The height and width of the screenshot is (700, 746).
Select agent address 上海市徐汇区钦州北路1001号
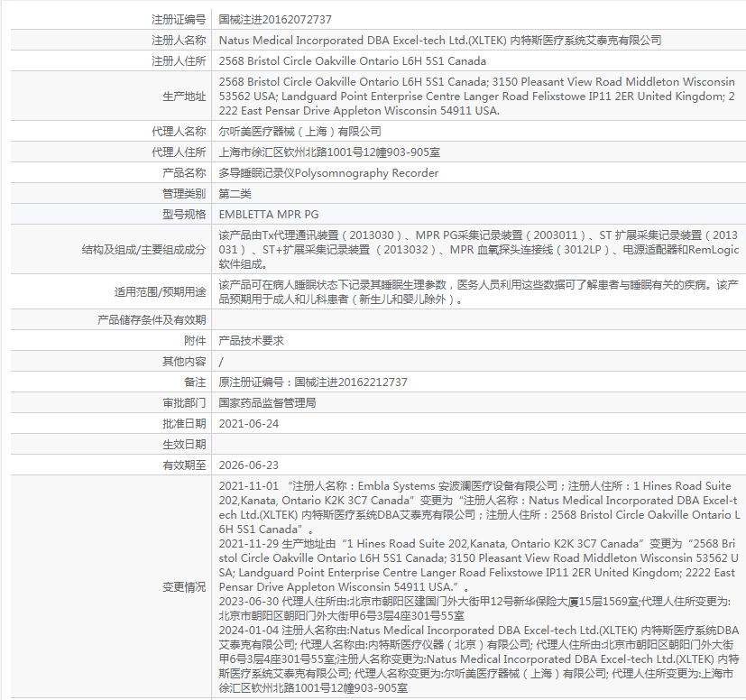click(x=329, y=152)
